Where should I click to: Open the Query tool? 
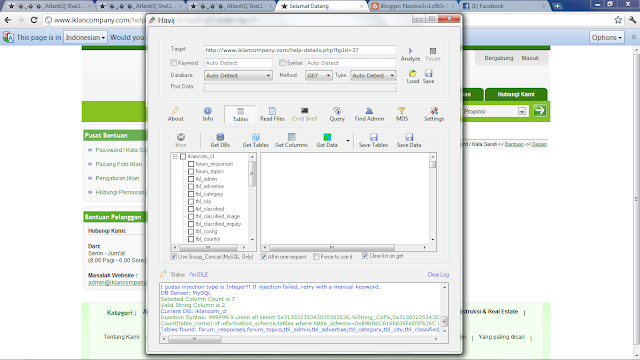click(337, 114)
